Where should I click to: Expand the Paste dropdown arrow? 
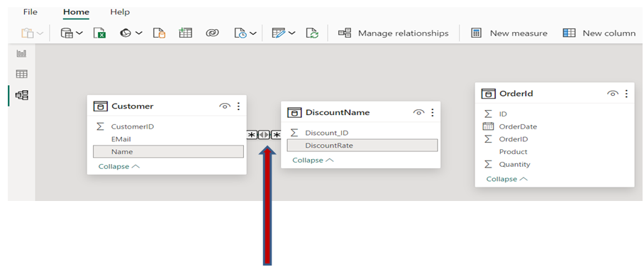(40, 33)
